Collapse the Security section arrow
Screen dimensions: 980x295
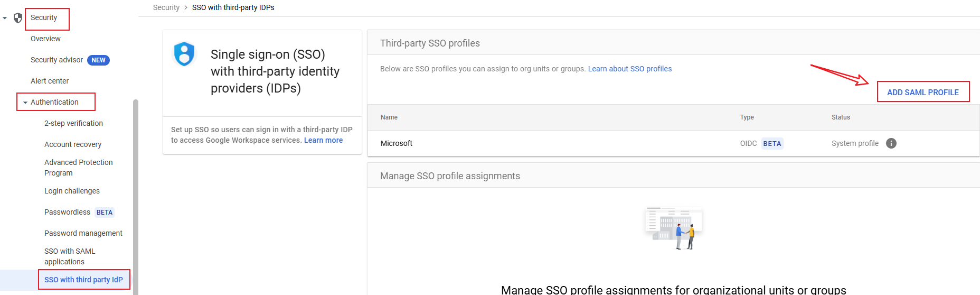tap(5, 18)
